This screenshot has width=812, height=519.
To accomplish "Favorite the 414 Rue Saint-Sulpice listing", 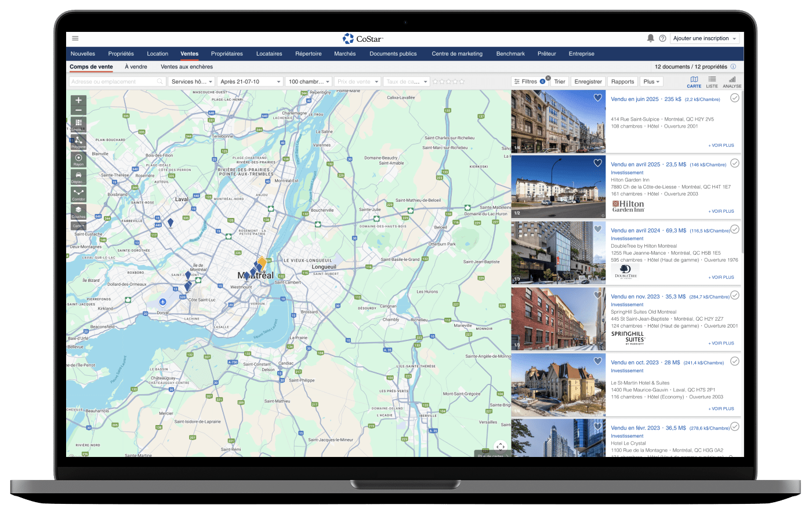I will tap(597, 98).
